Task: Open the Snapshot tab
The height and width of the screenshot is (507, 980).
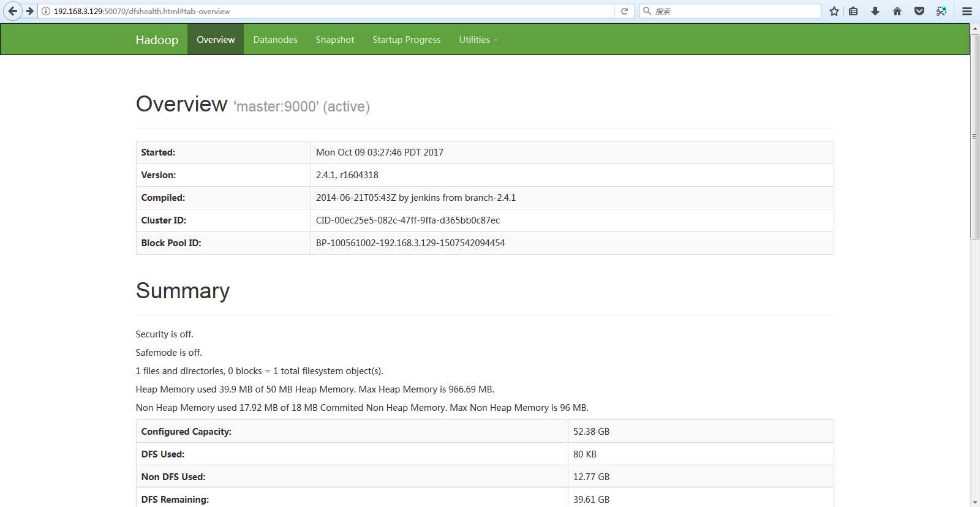Action: coord(335,40)
